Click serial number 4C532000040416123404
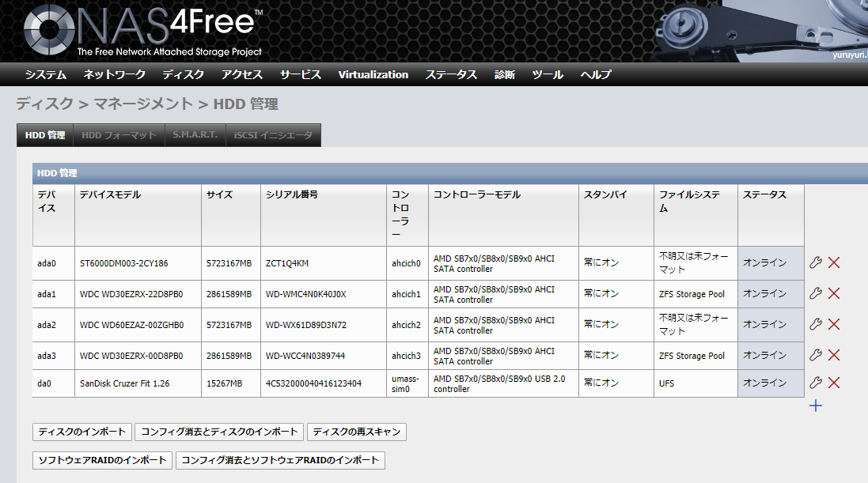 (313, 383)
